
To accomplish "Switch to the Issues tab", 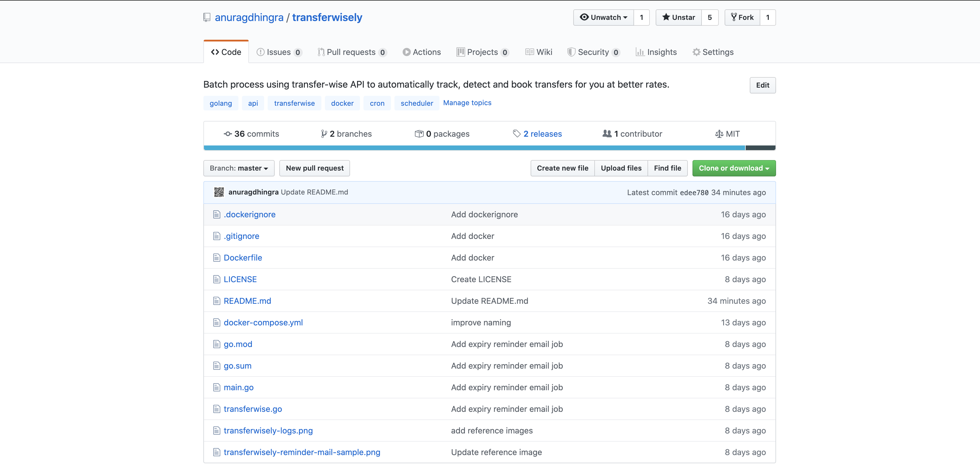I will [279, 52].
